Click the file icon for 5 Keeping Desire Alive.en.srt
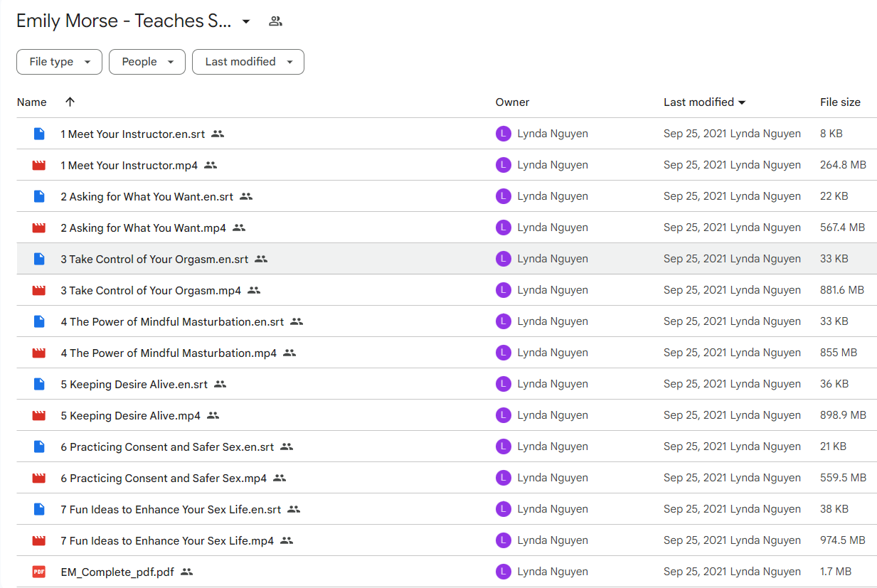The width and height of the screenshot is (877, 588). (x=39, y=384)
